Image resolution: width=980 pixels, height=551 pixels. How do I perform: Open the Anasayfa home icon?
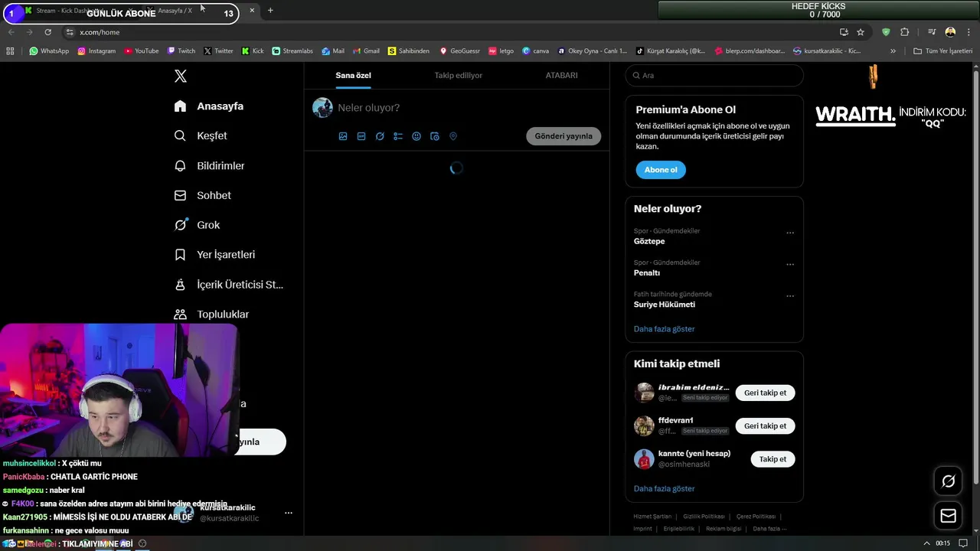(x=180, y=106)
